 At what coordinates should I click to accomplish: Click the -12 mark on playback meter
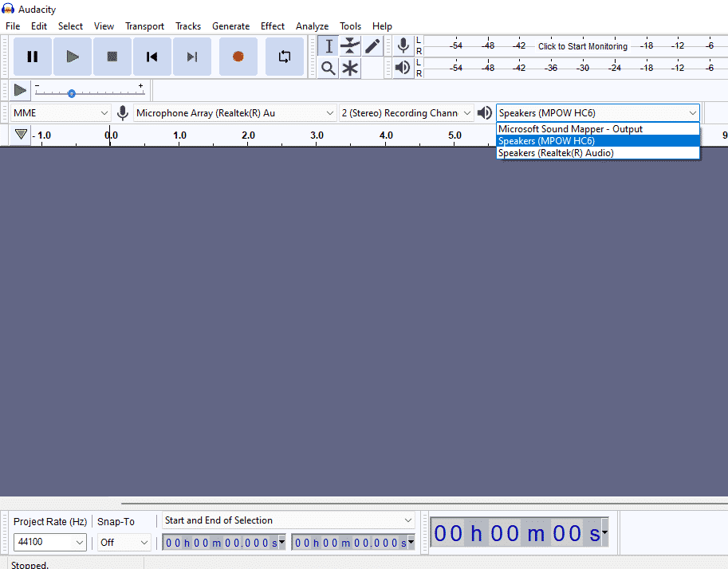[x=678, y=69]
